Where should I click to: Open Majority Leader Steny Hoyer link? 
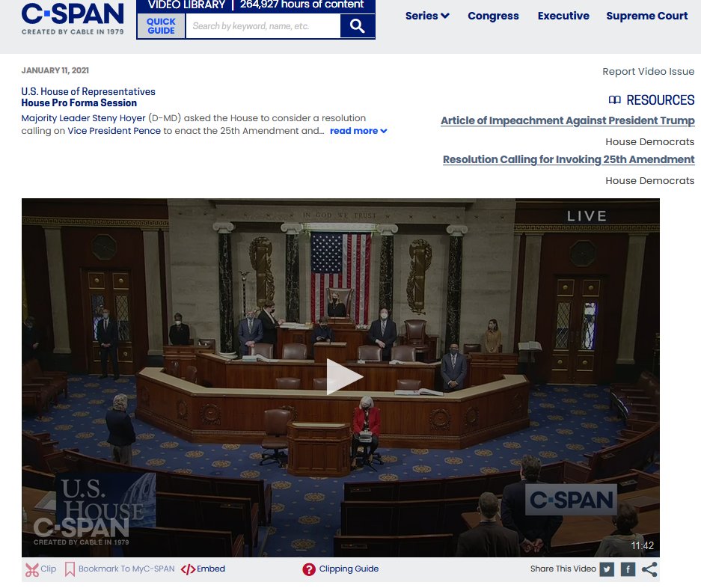pyautogui.click(x=83, y=118)
